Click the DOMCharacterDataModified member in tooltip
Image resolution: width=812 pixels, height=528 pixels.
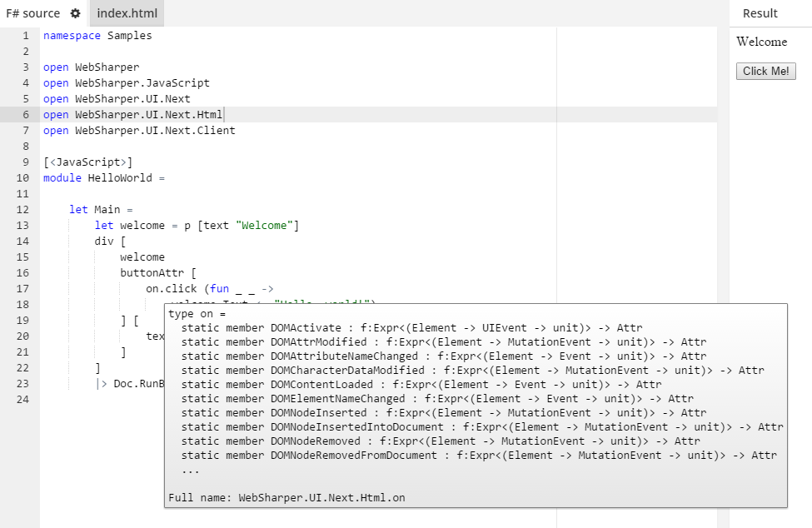click(473, 370)
